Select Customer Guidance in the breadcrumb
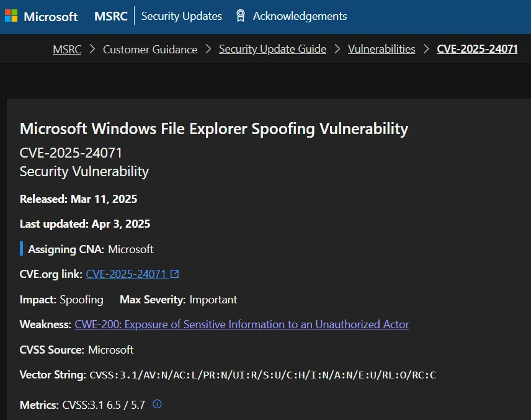The image size is (531, 420). [150, 49]
